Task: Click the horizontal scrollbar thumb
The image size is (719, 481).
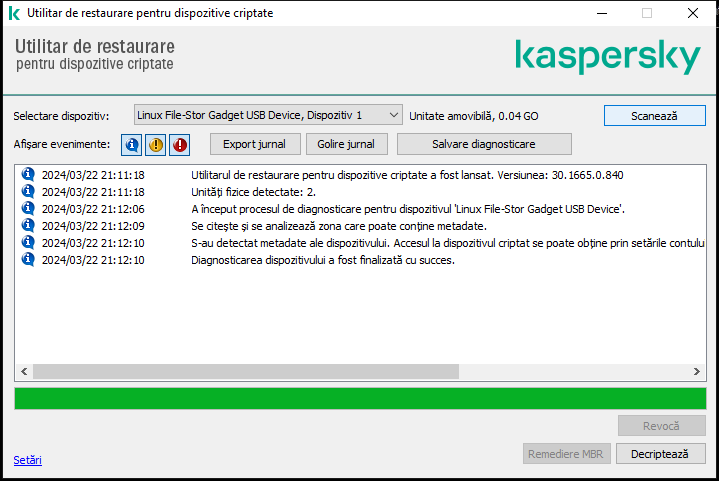Action: pos(246,371)
